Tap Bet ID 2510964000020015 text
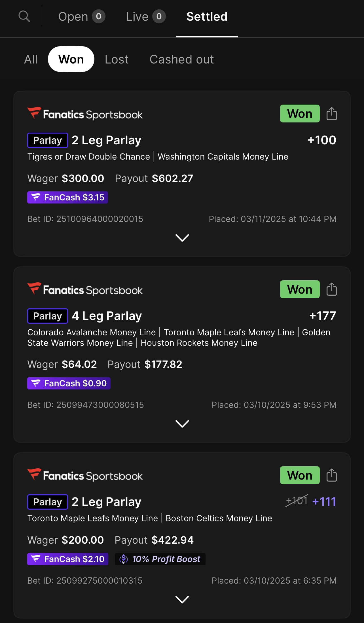This screenshot has width=364, height=623. point(85,219)
